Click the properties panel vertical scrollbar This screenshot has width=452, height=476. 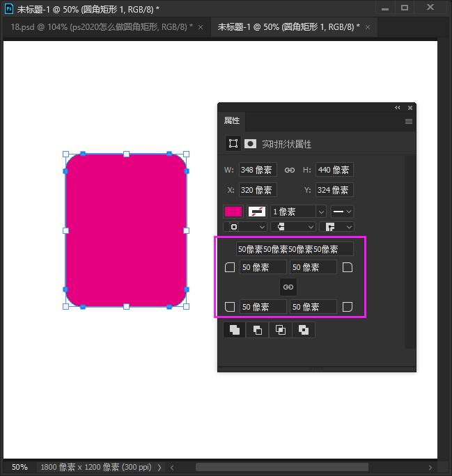(x=410, y=252)
